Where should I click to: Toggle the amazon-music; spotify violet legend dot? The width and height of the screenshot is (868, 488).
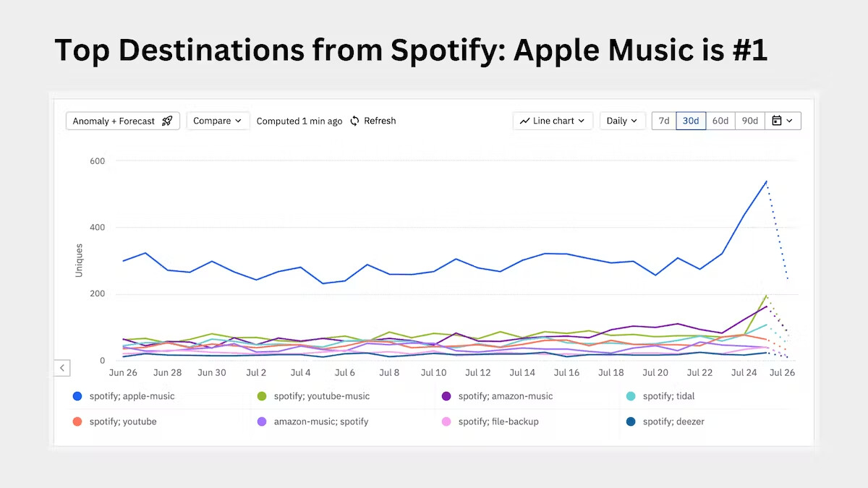262,421
